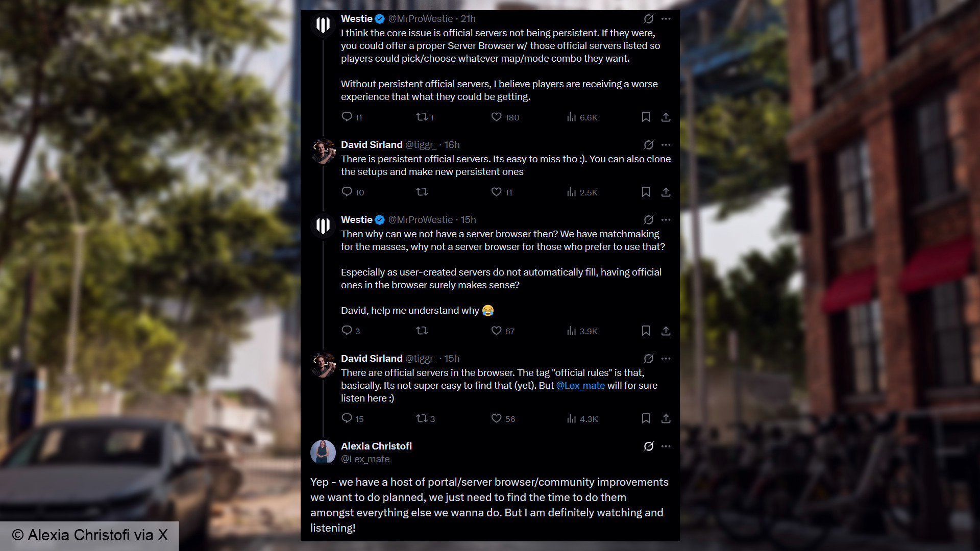
Task: View analytics showing 4.3K views
Action: point(582,419)
